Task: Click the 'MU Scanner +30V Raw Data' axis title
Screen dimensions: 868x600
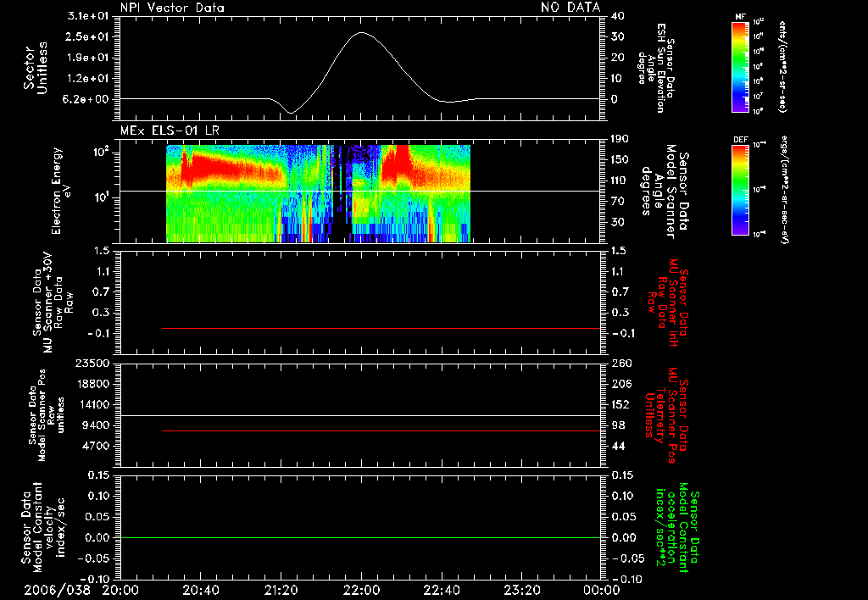Action: 53,303
